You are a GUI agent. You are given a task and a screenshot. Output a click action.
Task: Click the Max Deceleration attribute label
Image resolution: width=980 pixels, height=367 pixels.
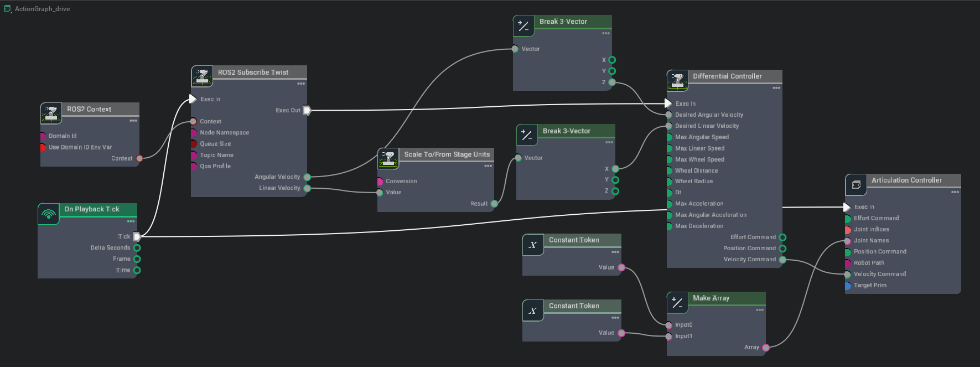[x=699, y=226]
